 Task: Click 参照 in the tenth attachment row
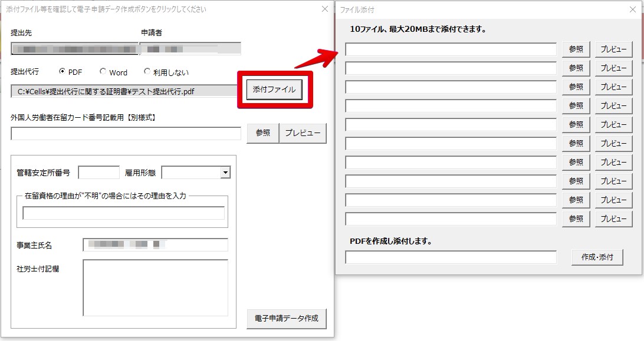576,219
